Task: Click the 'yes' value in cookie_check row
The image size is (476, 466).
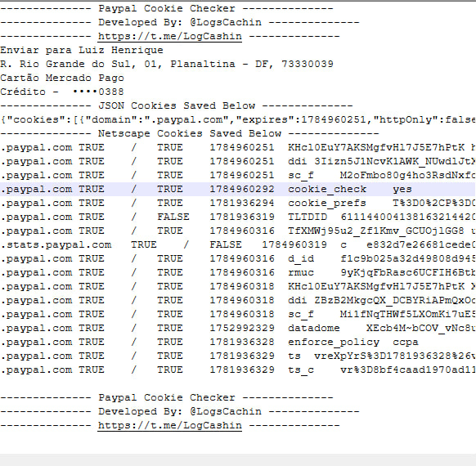Action: pyautogui.click(x=402, y=190)
